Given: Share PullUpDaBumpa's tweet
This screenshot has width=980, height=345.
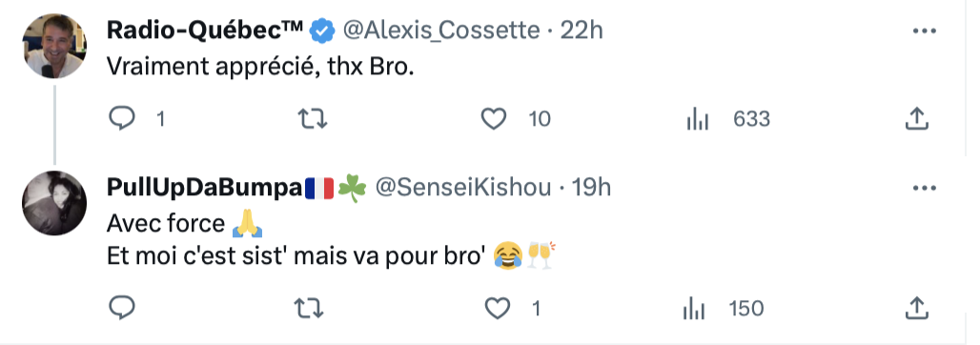Looking at the screenshot, I should [916, 308].
